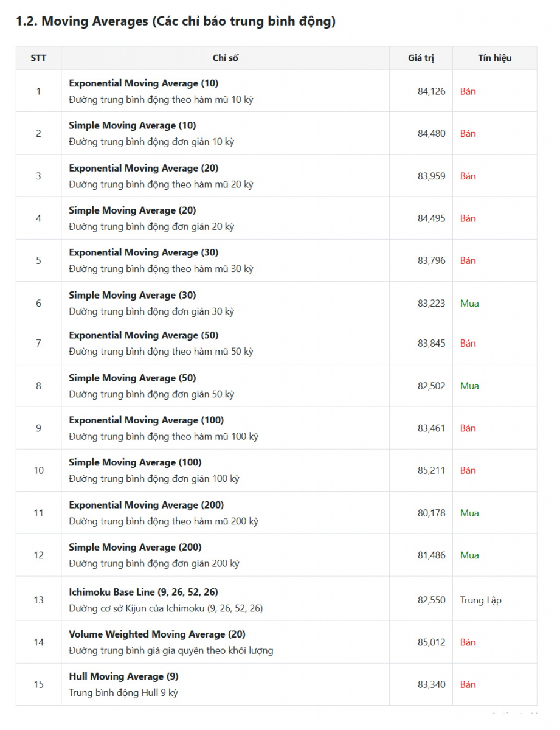Select Exponential Moving Average (10) row title
Screen dimensions: 560x730
(143, 83)
